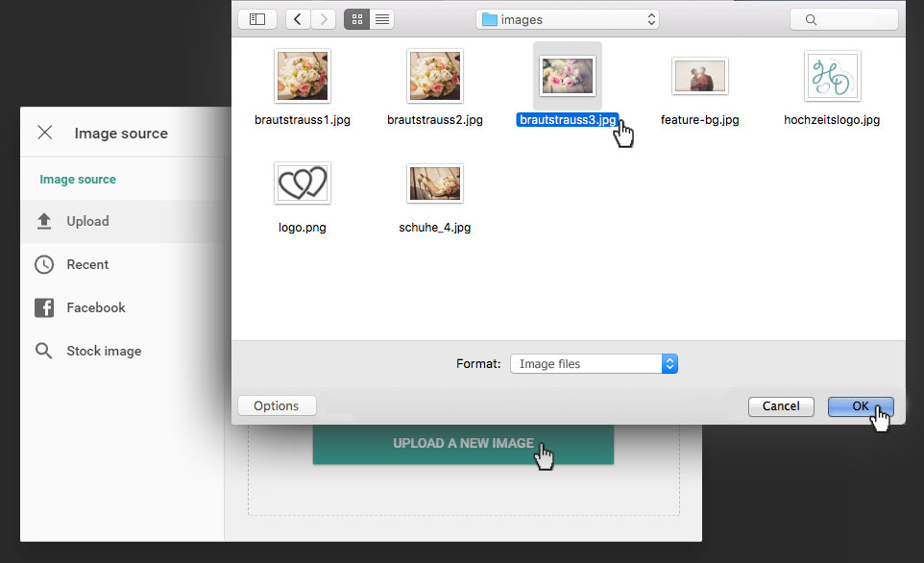924x563 pixels.
Task: Switch to list view
Action: pyautogui.click(x=382, y=19)
